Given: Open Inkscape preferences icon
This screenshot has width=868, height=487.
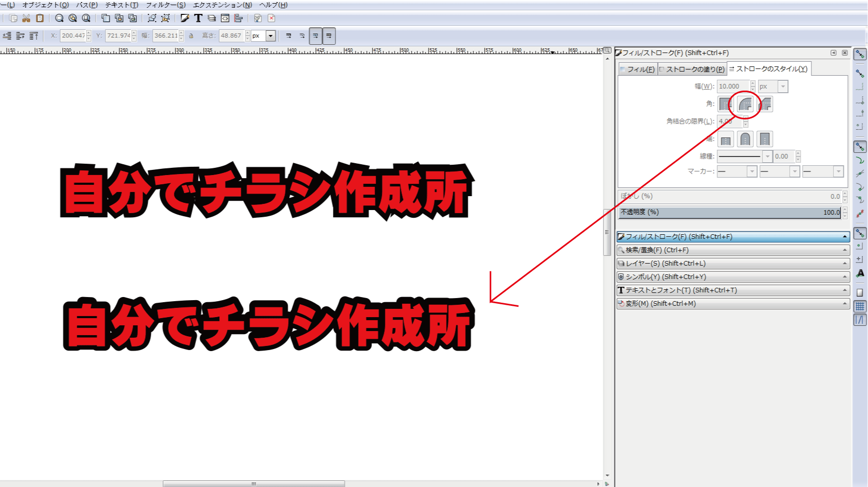Looking at the screenshot, I should (x=258, y=18).
